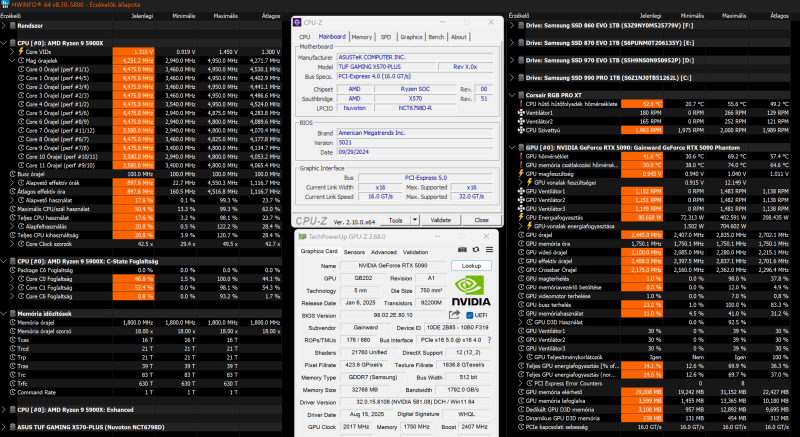This screenshot has width=800, height=437.
Task: Expand the Core C0 Foglaltság row
Action: 12,279
